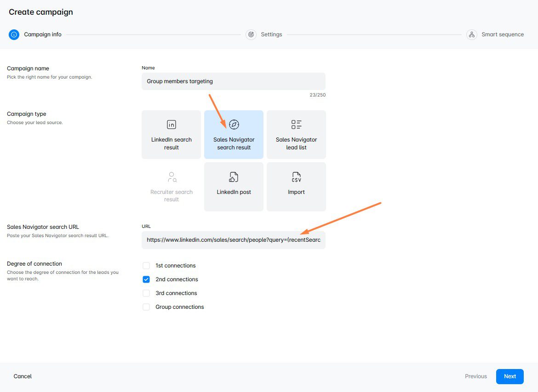The image size is (538, 392).
Task: Click the Campaign info step icon
Action: 14,34
